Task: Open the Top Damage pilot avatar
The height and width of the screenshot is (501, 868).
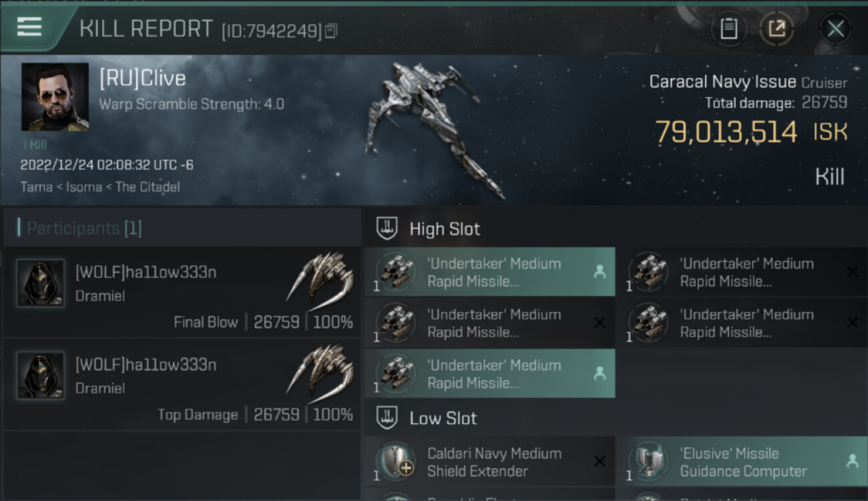Action: [41, 376]
